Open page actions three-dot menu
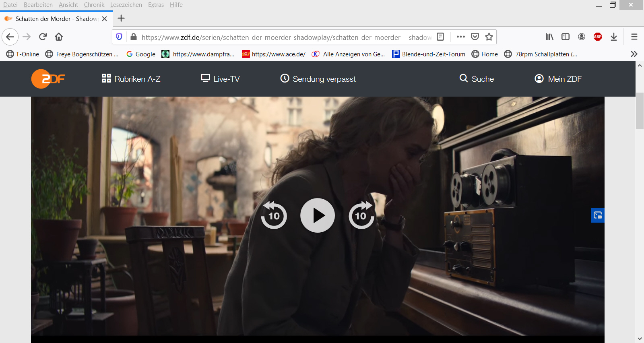This screenshot has width=644, height=343. click(x=461, y=37)
